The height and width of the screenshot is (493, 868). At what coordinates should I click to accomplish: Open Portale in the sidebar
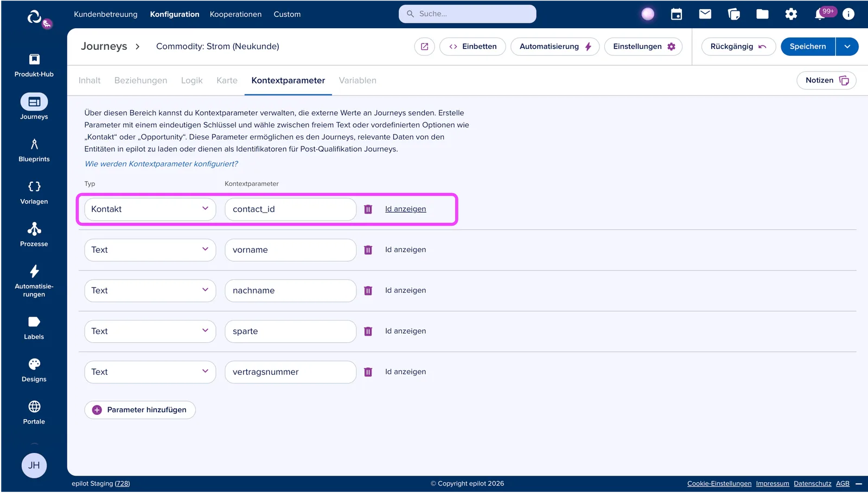click(34, 413)
